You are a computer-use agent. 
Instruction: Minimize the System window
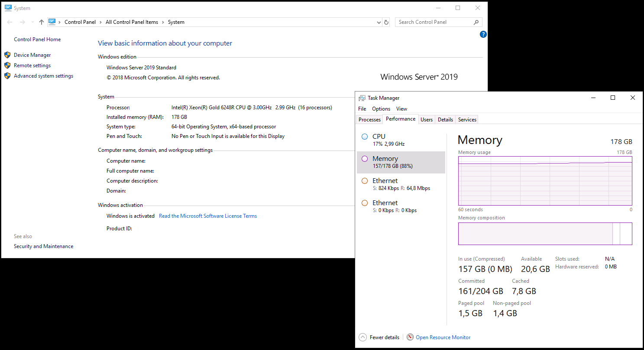[x=438, y=8]
